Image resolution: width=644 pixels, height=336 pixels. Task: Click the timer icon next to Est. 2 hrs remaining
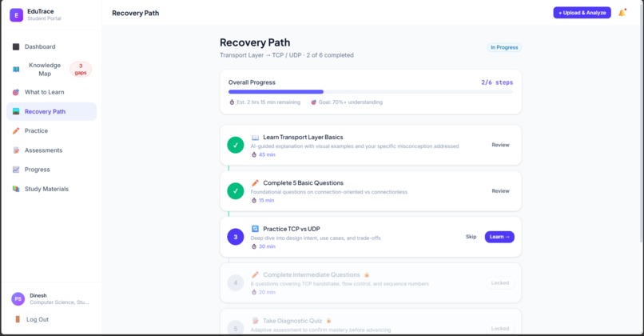point(232,102)
